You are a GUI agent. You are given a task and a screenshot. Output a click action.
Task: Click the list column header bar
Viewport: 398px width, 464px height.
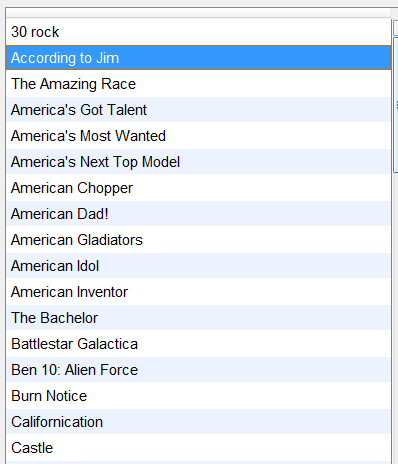coord(198,13)
